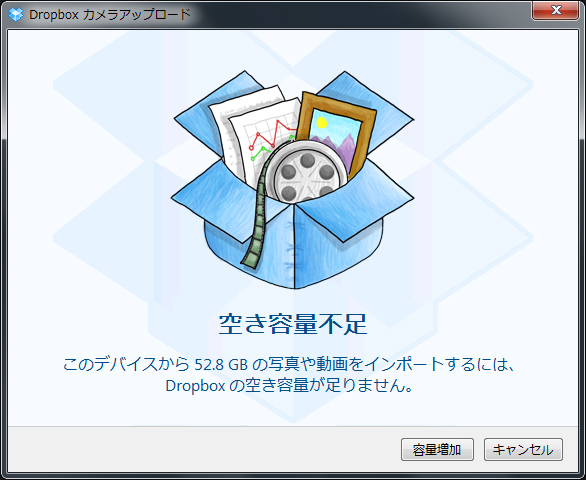This screenshot has height=480, width=586.
Task: Click the Dropbox の空き容量が足りません text line
Action: pos(289,386)
